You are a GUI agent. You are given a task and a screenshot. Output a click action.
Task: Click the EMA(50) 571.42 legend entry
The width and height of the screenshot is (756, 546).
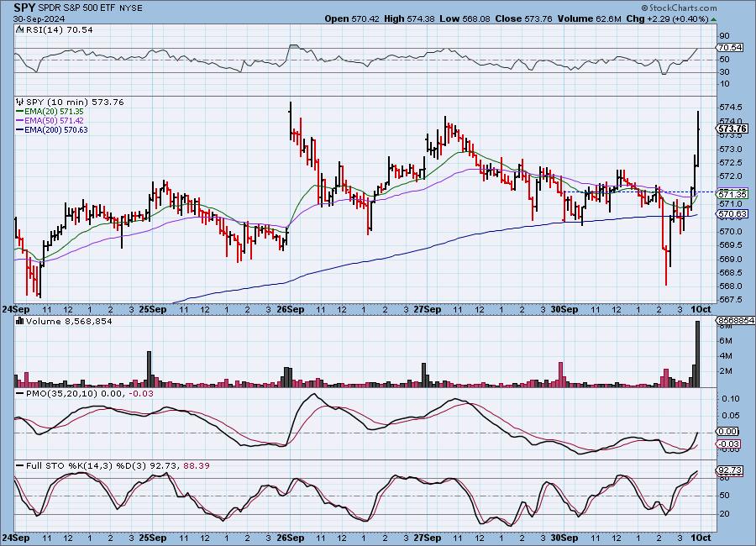point(54,121)
